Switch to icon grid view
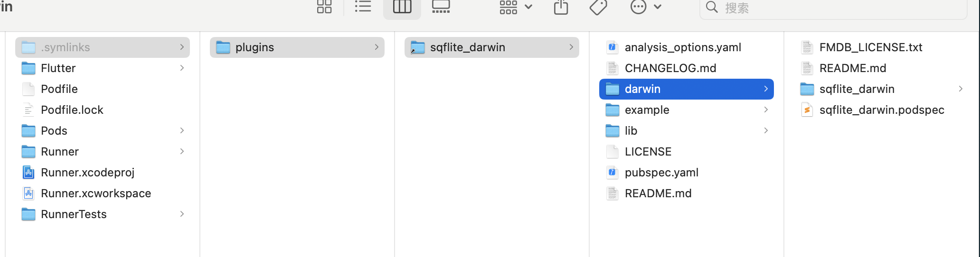 [324, 7]
